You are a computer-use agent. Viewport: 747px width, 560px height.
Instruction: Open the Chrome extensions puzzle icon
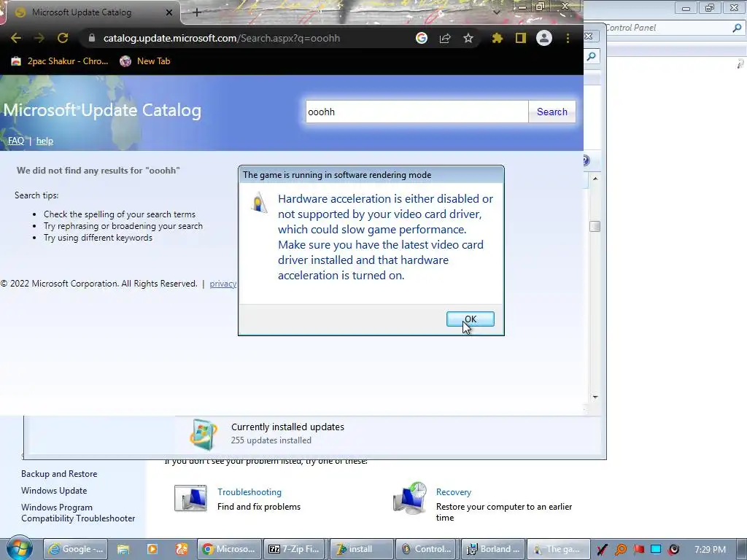pos(498,38)
